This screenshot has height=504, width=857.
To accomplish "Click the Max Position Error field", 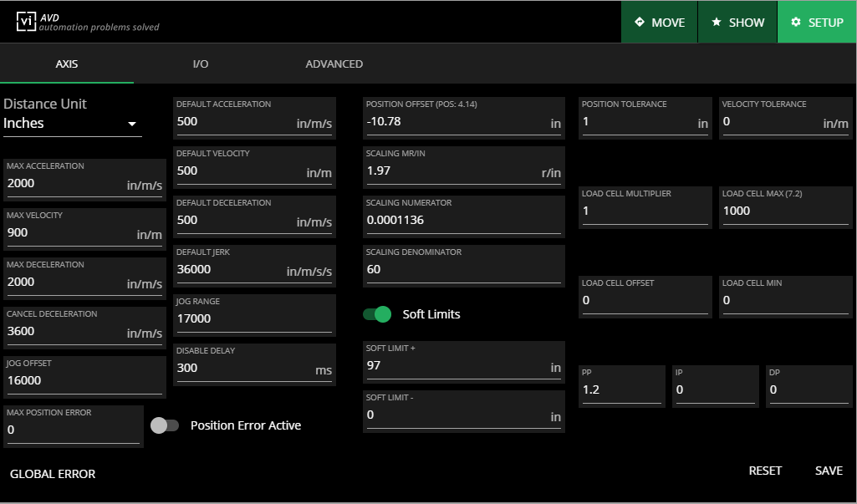I will tap(74, 426).
